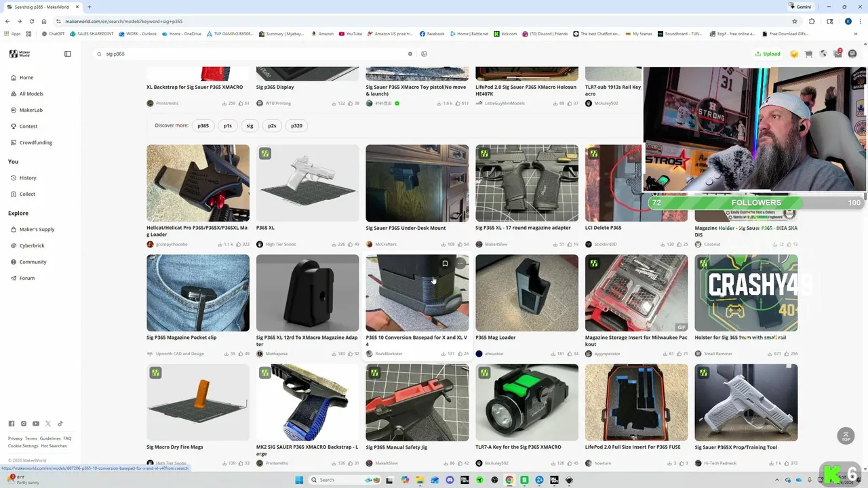
Task: Reload the page with refresh icon
Action: pyautogui.click(x=31, y=21)
